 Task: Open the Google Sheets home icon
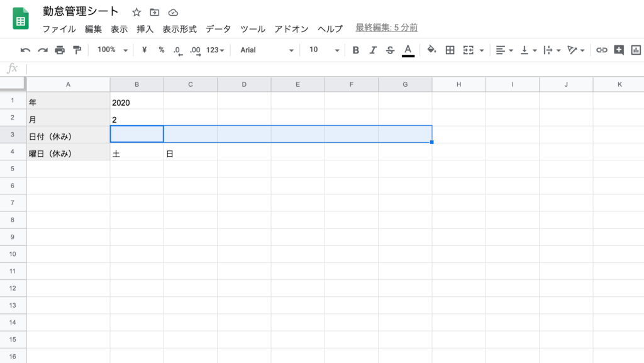(21, 18)
